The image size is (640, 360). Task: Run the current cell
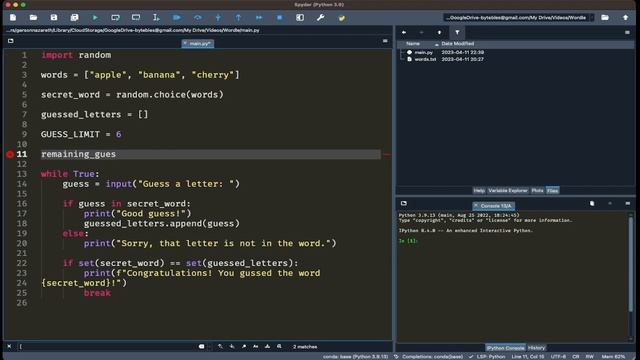(x=116, y=18)
